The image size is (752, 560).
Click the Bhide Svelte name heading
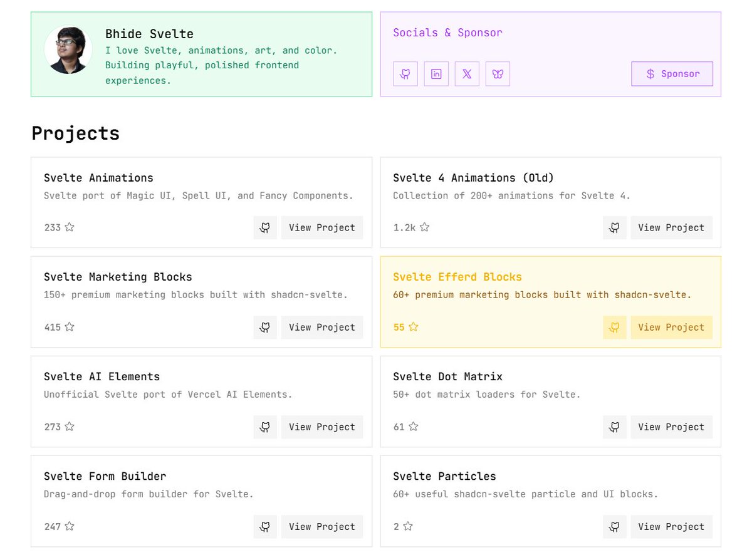tap(149, 34)
